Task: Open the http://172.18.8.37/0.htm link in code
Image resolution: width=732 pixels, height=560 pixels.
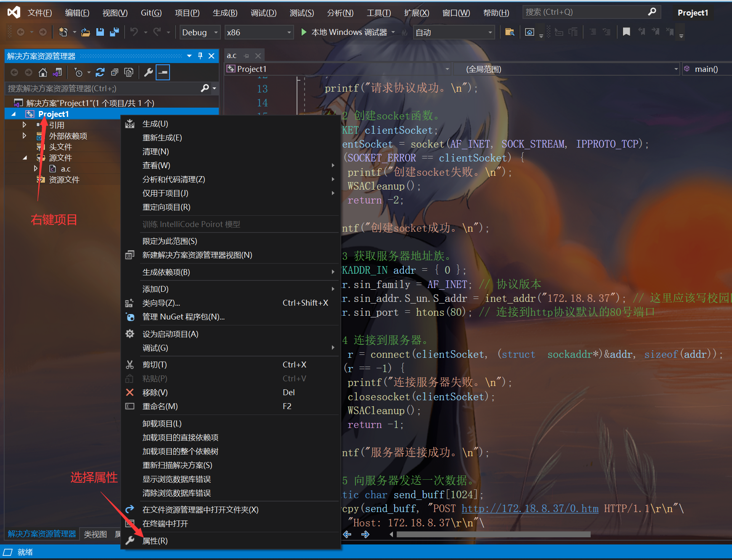Action: pyautogui.click(x=530, y=509)
